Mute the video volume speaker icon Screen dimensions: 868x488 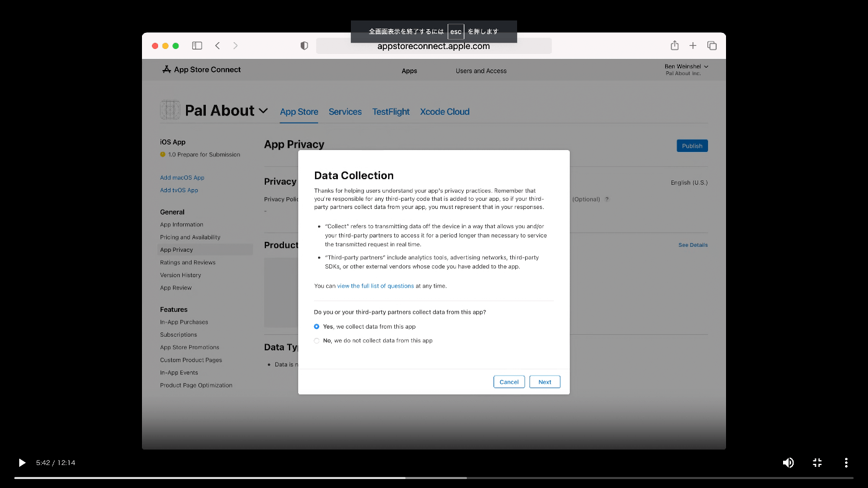point(788,463)
